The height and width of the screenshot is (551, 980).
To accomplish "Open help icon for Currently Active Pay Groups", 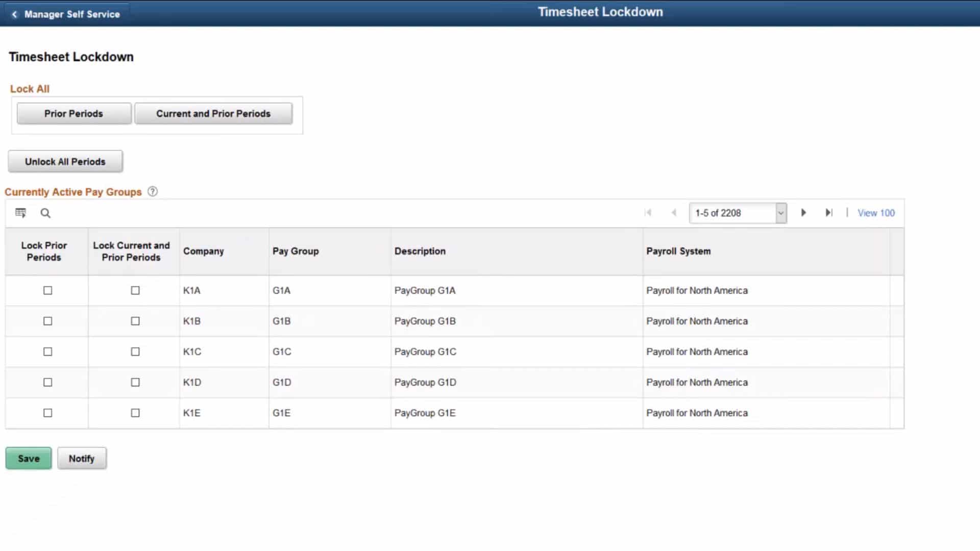I will tap(153, 191).
